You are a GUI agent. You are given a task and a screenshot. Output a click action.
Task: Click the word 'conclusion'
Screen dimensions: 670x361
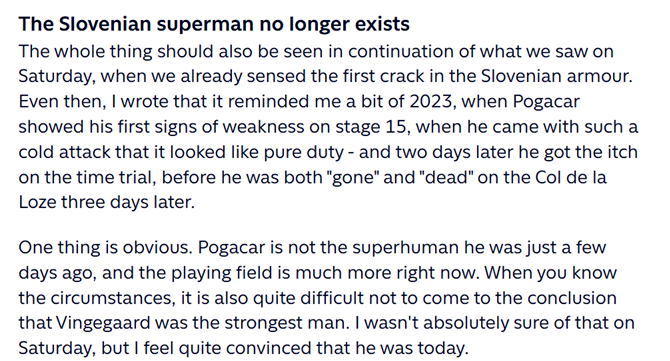(x=572, y=298)
